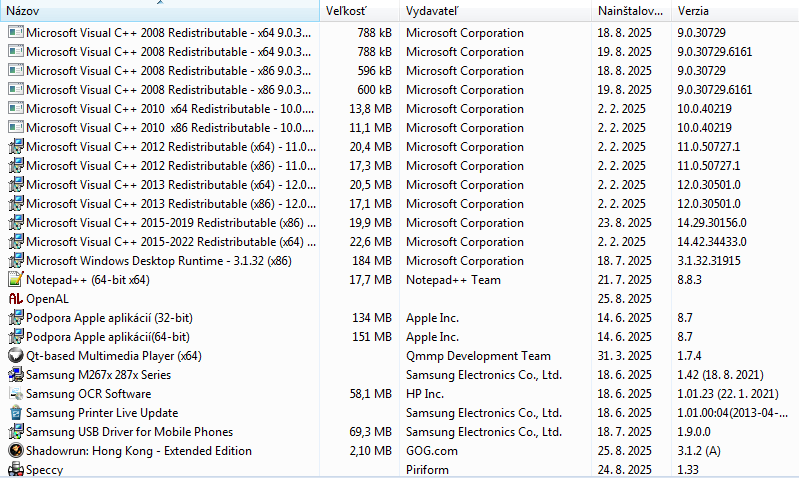Click version 1.42 (18. 8. 2021) cell

tap(720, 375)
